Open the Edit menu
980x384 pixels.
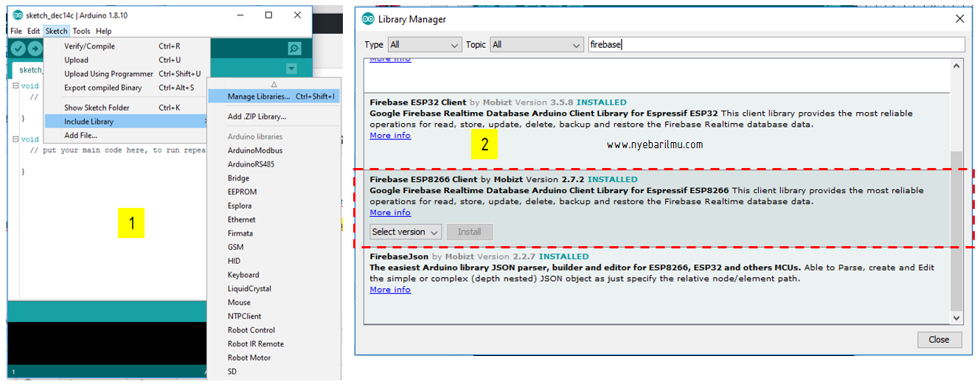34,31
